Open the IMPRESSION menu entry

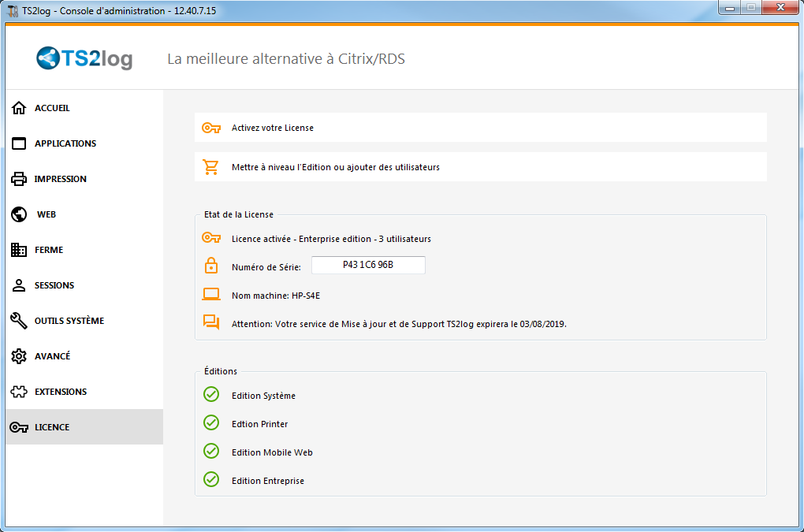click(x=84, y=179)
